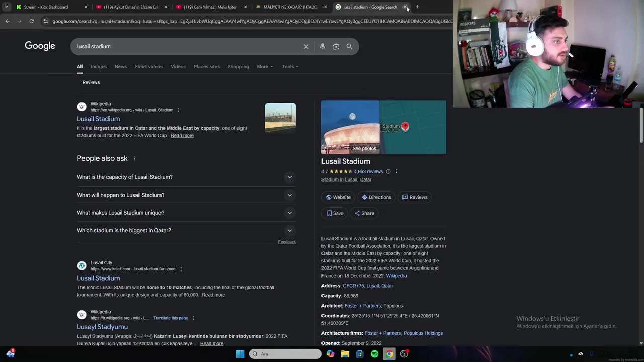Open Spotify from taskbar
644x362 pixels.
pos(375,354)
